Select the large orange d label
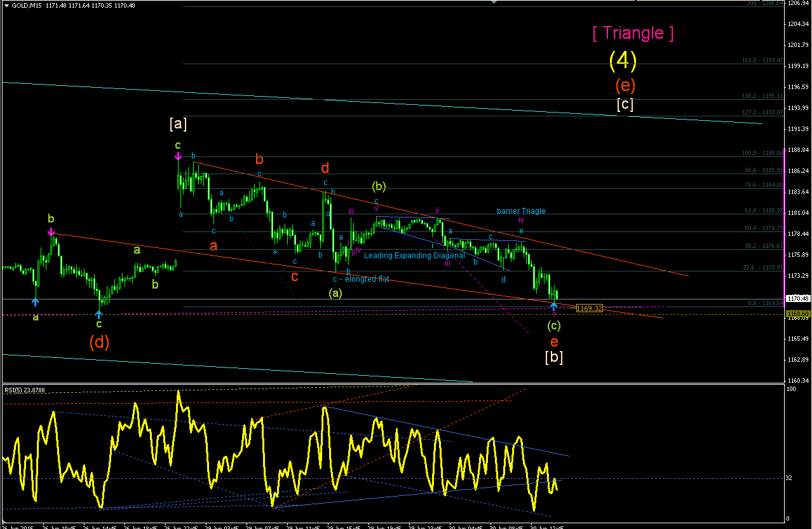 point(325,168)
